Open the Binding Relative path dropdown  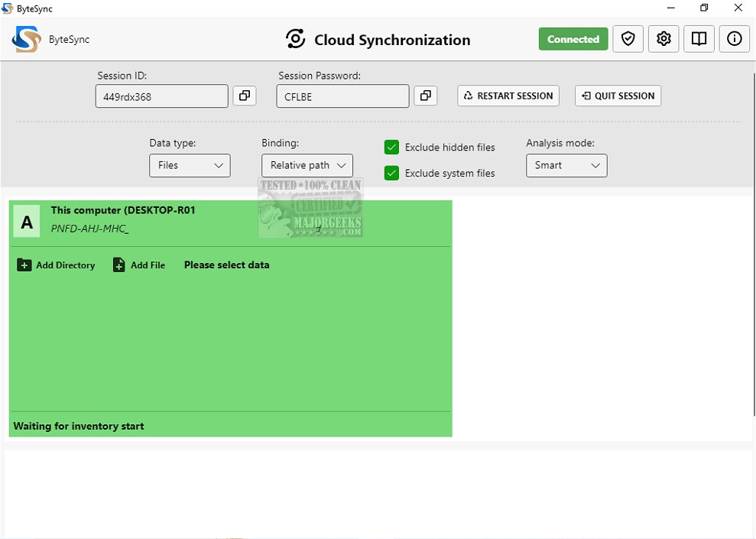point(307,165)
